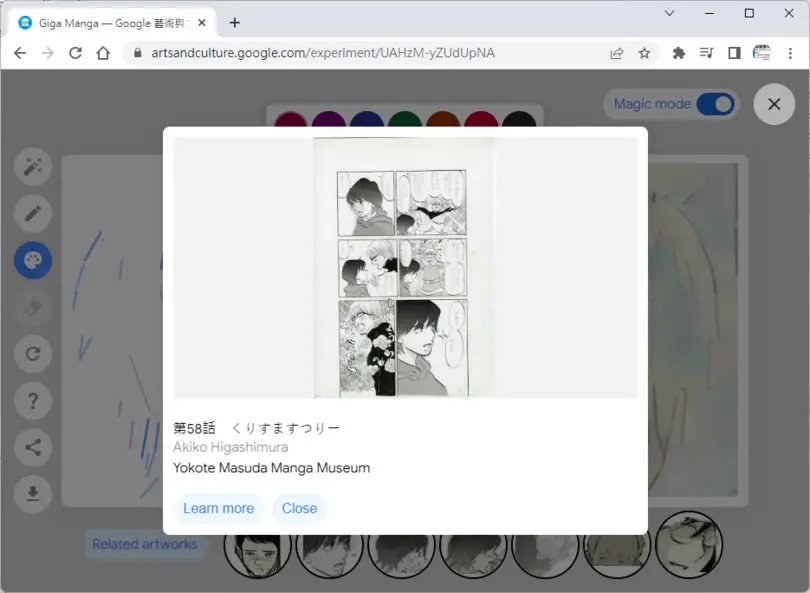The image size is (810, 593).
Task: Open the question mark help button
Action: pos(33,401)
